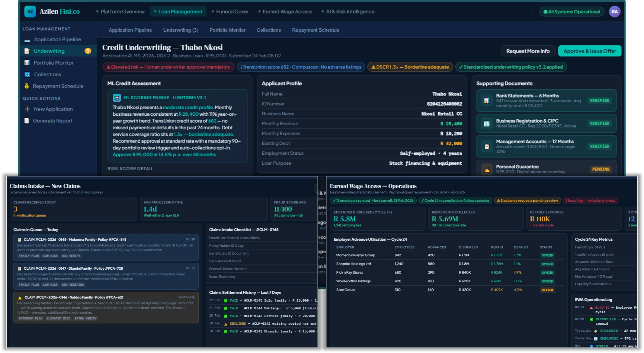
Task: Start a New Application via the plus icon
Action: point(27,109)
